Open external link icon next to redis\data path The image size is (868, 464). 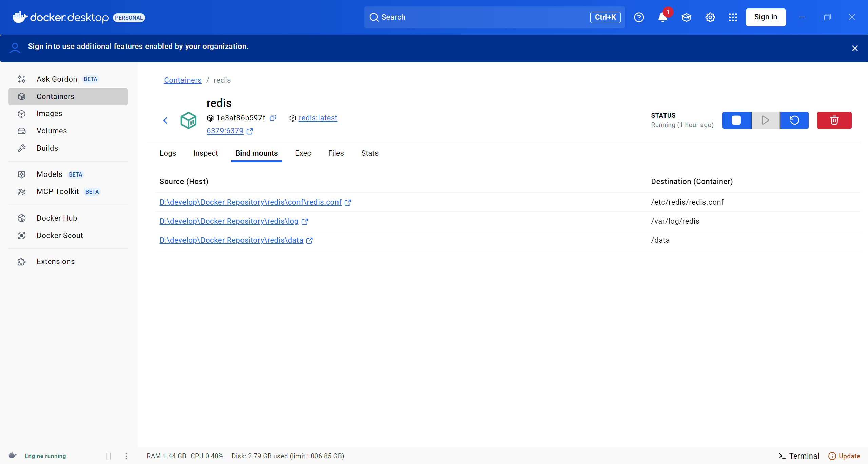click(x=309, y=241)
